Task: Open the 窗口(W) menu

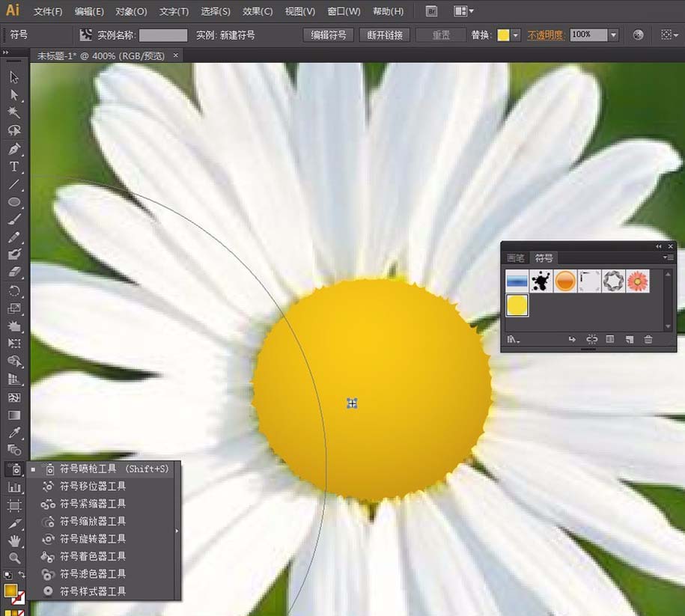Action: click(344, 11)
